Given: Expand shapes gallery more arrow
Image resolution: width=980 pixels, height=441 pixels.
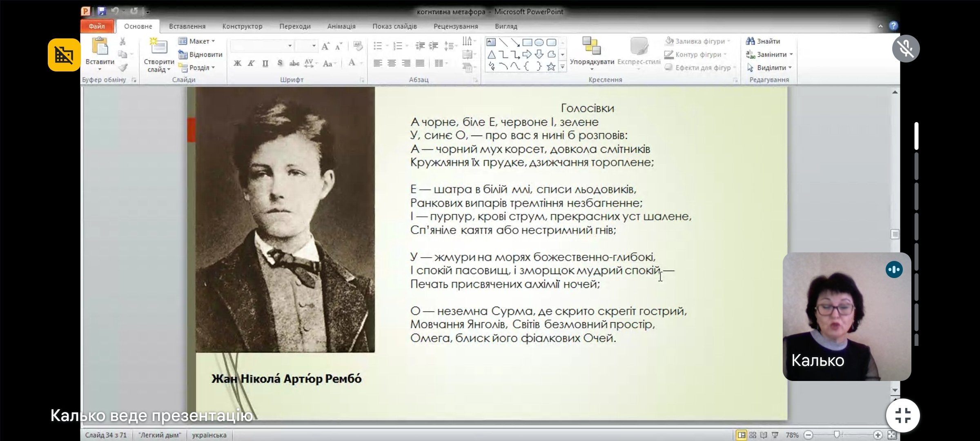Looking at the screenshot, I should (562, 67).
